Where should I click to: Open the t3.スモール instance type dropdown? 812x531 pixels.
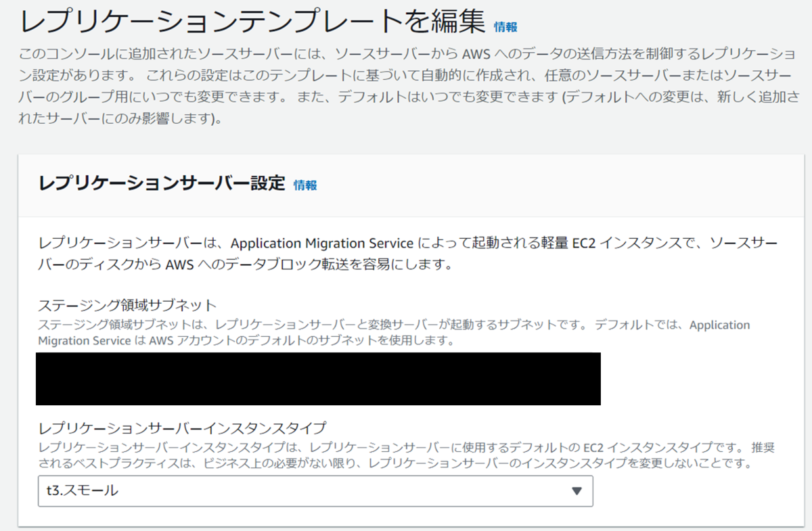click(x=315, y=491)
